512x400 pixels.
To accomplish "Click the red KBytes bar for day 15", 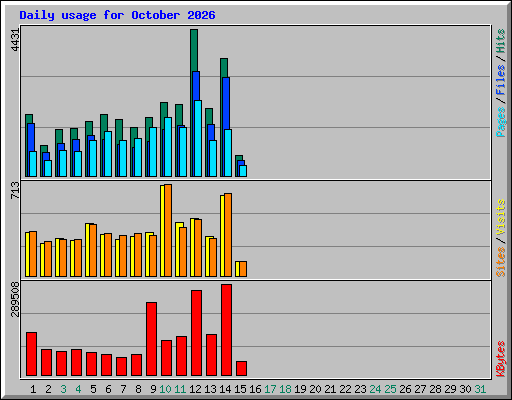I will [x=241, y=369].
